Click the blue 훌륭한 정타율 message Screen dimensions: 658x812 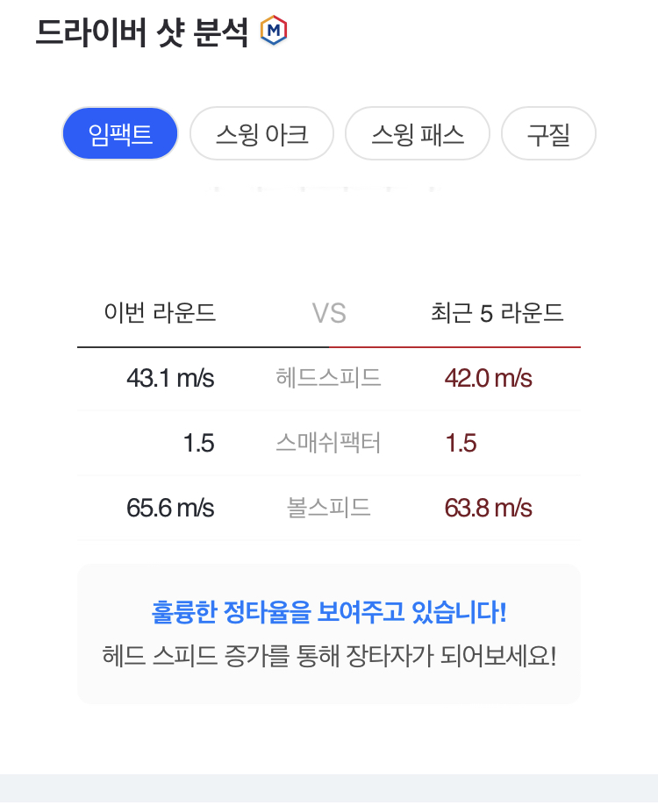(x=329, y=611)
